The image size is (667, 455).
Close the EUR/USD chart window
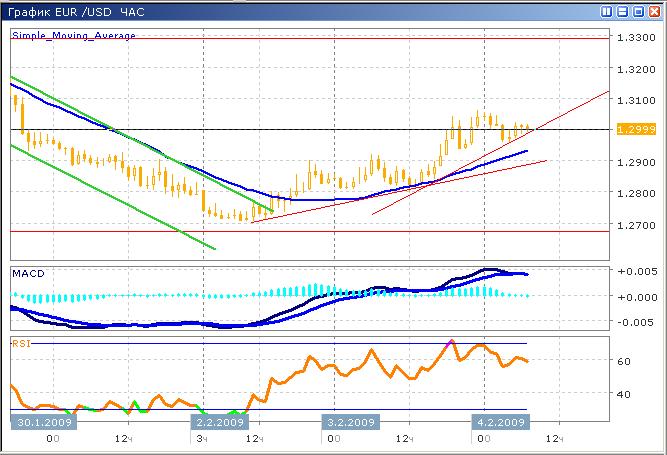pos(654,11)
